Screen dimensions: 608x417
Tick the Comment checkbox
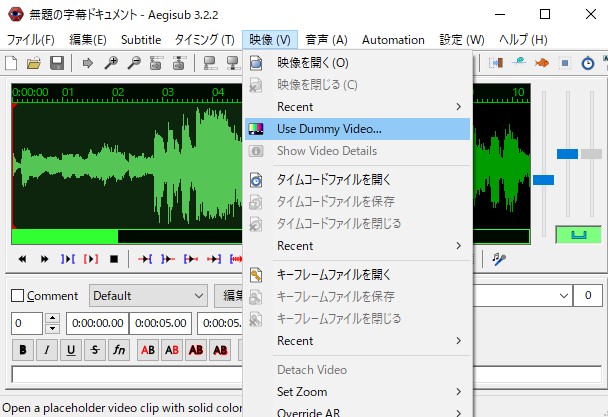coord(17,296)
